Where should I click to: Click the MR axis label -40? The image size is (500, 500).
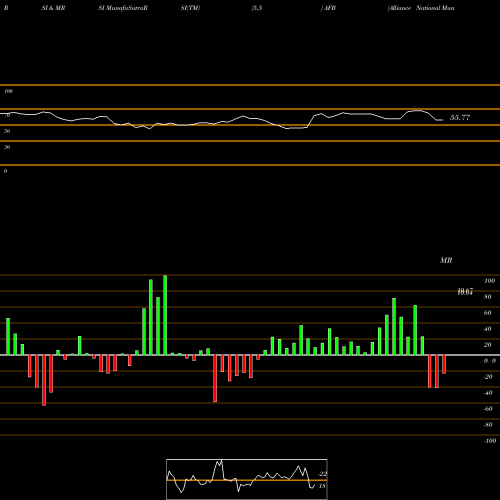(x=488, y=393)
